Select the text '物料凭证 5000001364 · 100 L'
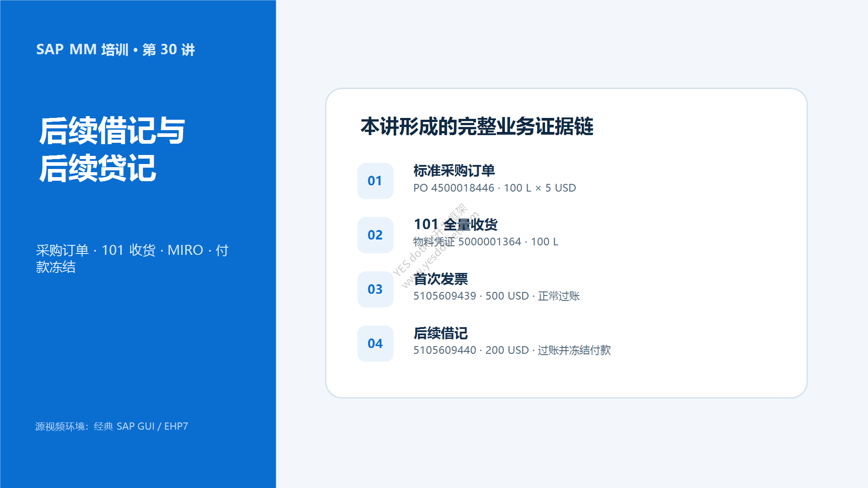This screenshot has height=488, width=868. (x=486, y=242)
